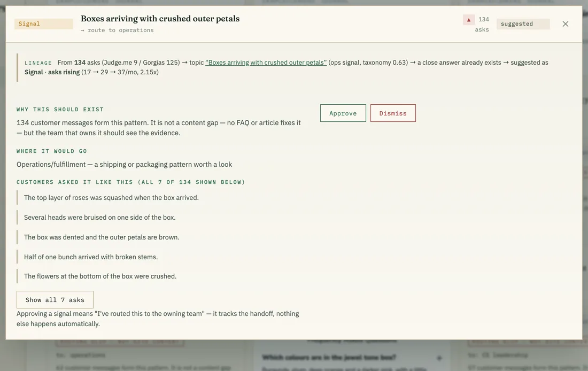Click the 'asks rising' trend text in lineage

[x=64, y=72]
